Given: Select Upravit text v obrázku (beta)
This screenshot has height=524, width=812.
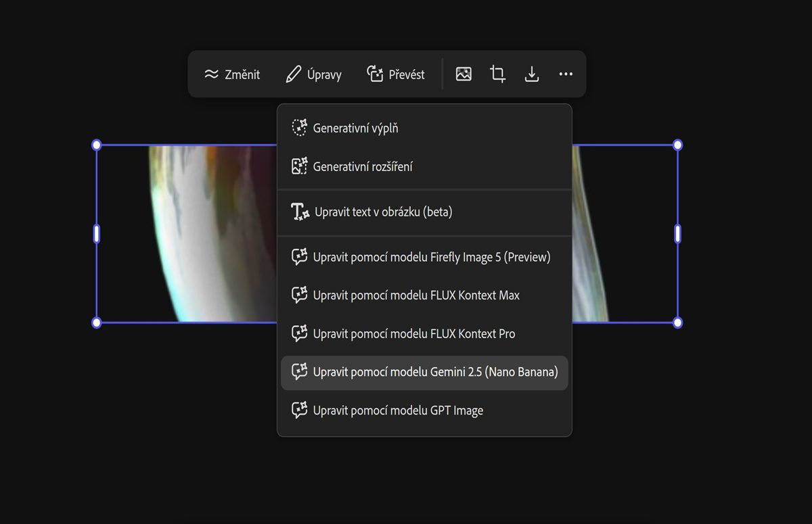Looking at the screenshot, I should click(424, 212).
